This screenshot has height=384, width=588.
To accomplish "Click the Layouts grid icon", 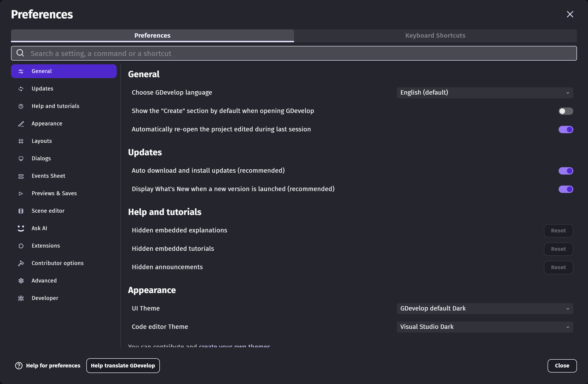I will click(21, 141).
